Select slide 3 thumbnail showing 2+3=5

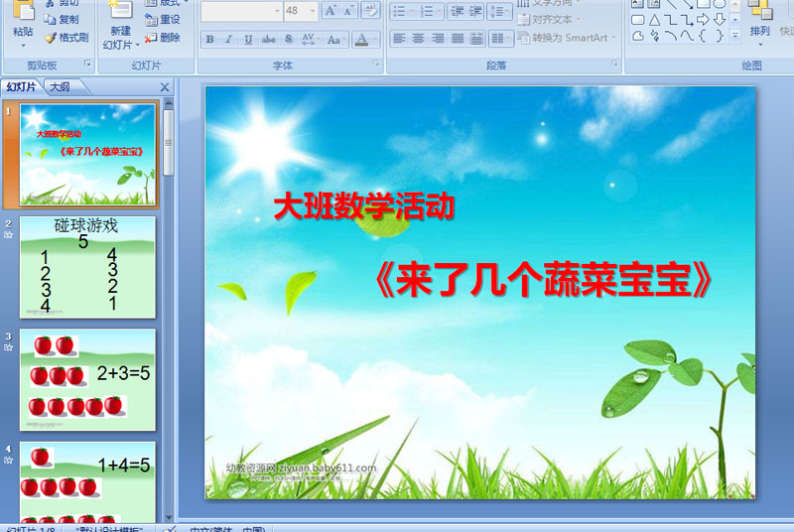point(87,379)
